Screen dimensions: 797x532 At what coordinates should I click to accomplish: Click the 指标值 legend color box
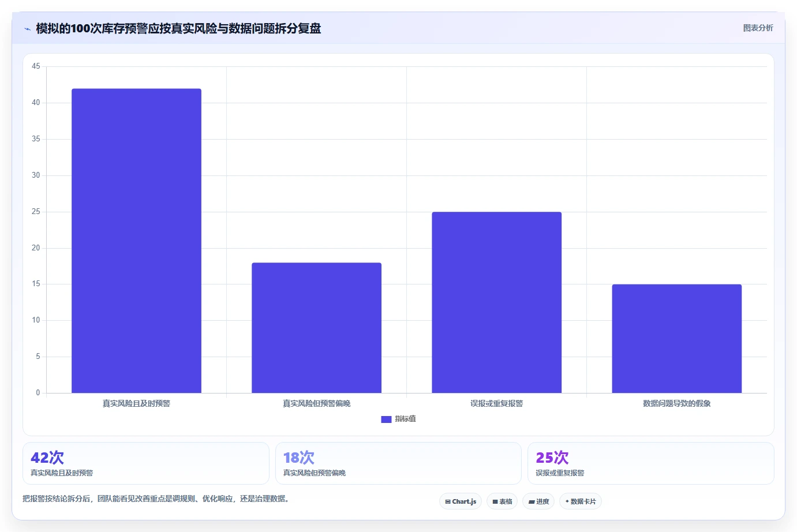pyautogui.click(x=386, y=419)
